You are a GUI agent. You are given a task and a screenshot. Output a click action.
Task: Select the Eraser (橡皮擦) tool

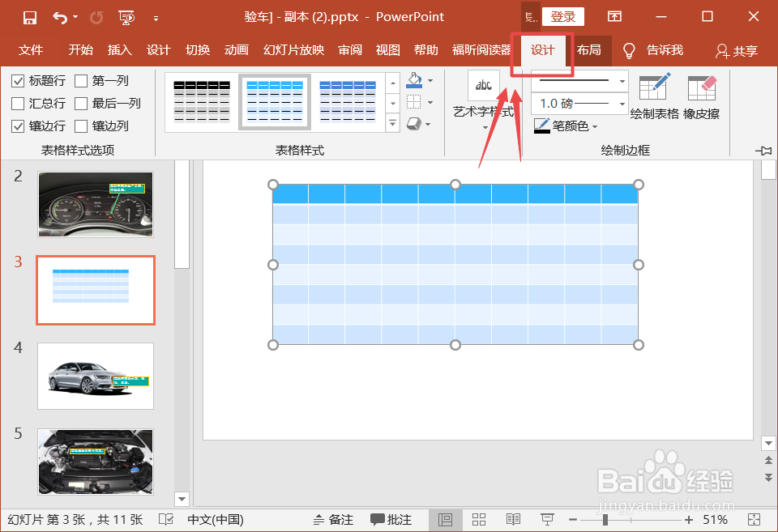click(701, 97)
